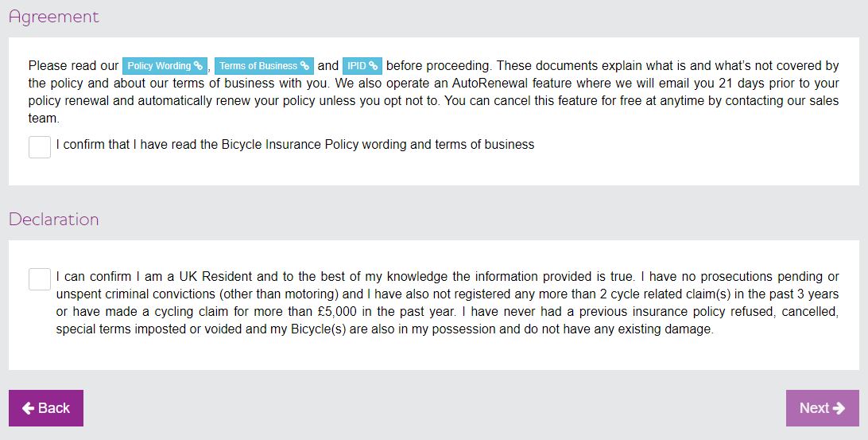This screenshot has width=868, height=440.
Task: Click 'Please read our' intro text
Action: [73, 66]
